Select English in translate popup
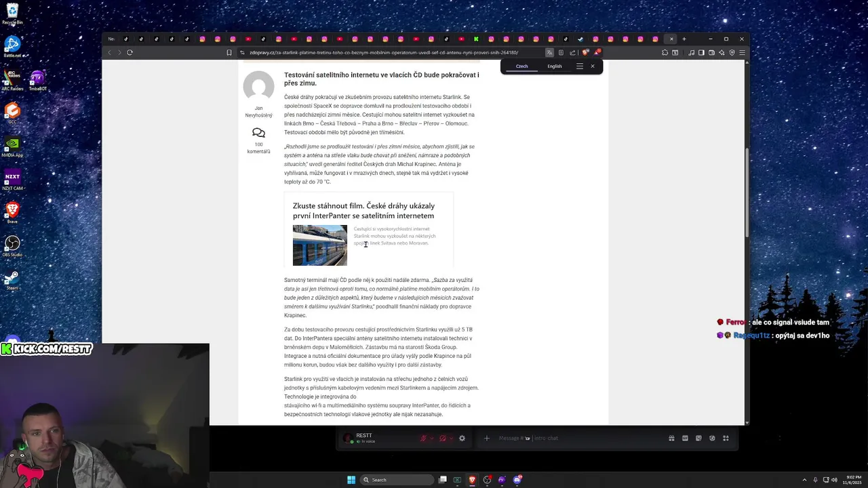The width and height of the screenshot is (868, 488). [x=555, y=66]
